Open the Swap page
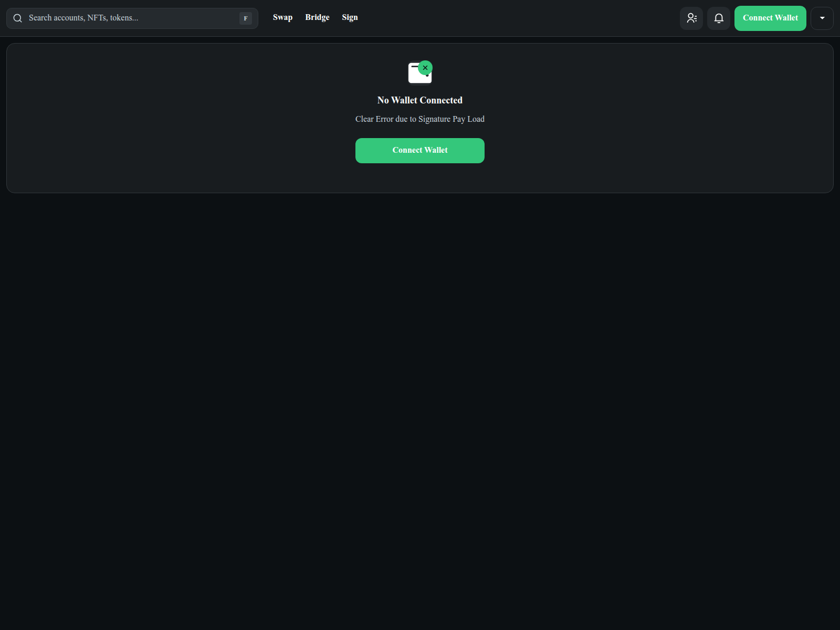The width and height of the screenshot is (840, 630). 282,17
